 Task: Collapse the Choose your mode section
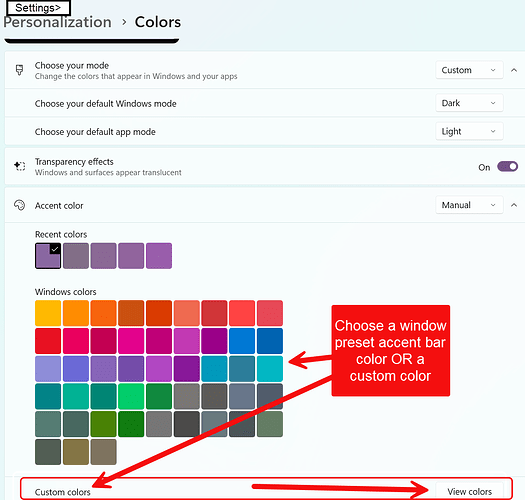(x=514, y=70)
